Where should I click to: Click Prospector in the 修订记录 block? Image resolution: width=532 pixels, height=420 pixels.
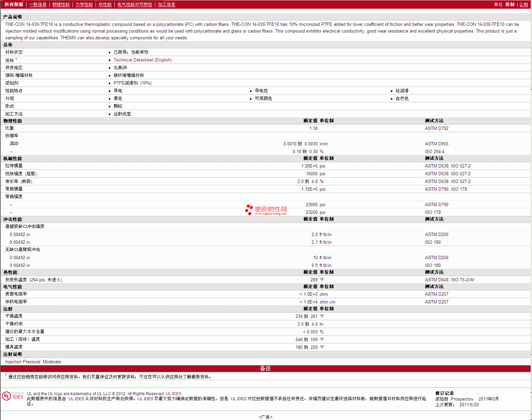462,399
